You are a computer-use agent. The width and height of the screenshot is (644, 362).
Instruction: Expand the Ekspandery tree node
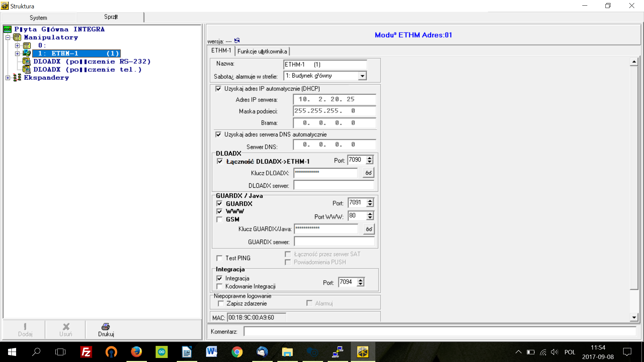point(8,78)
